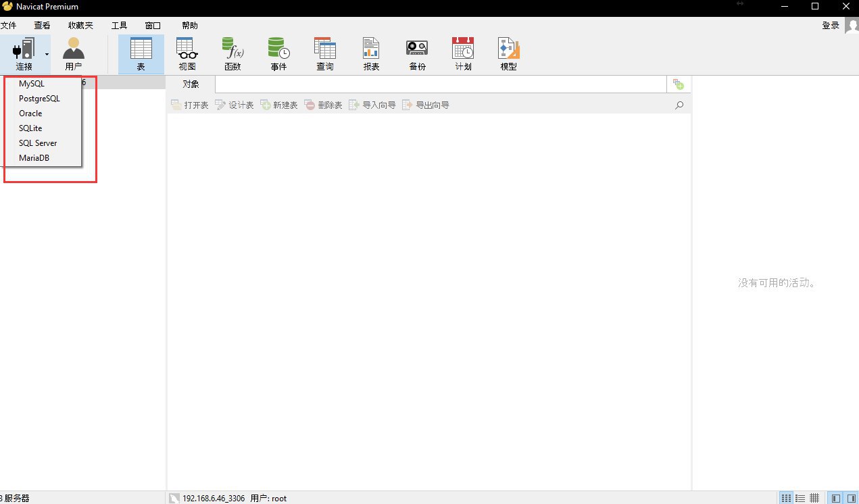Select the 对象 (Objects) tab
Image resolution: width=859 pixels, height=504 pixels.
[191, 84]
